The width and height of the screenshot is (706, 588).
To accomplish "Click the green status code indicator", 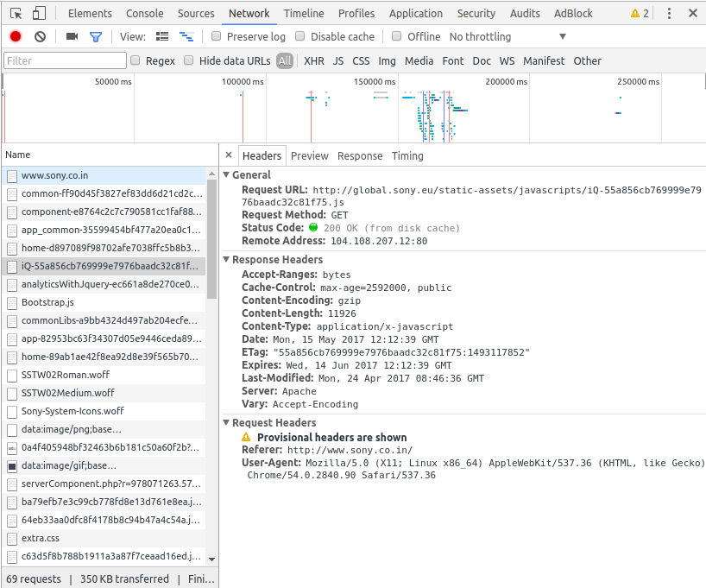I will pyautogui.click(x=313, y=227).
